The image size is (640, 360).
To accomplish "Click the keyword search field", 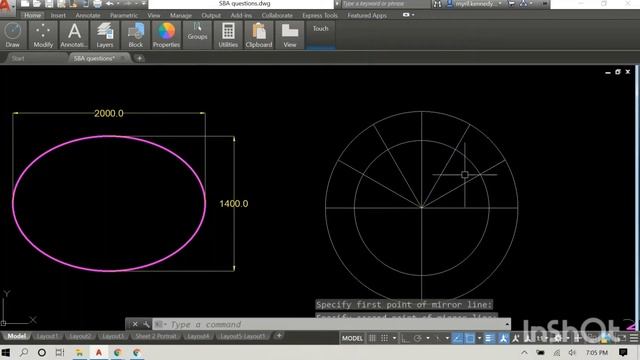I will (385, 4).
